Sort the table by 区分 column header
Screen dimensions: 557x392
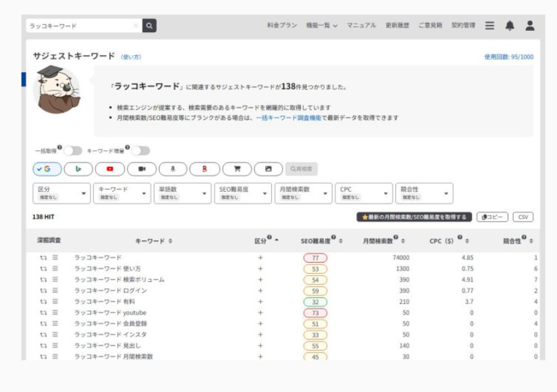pyautogui.click(x=267, y=240)
